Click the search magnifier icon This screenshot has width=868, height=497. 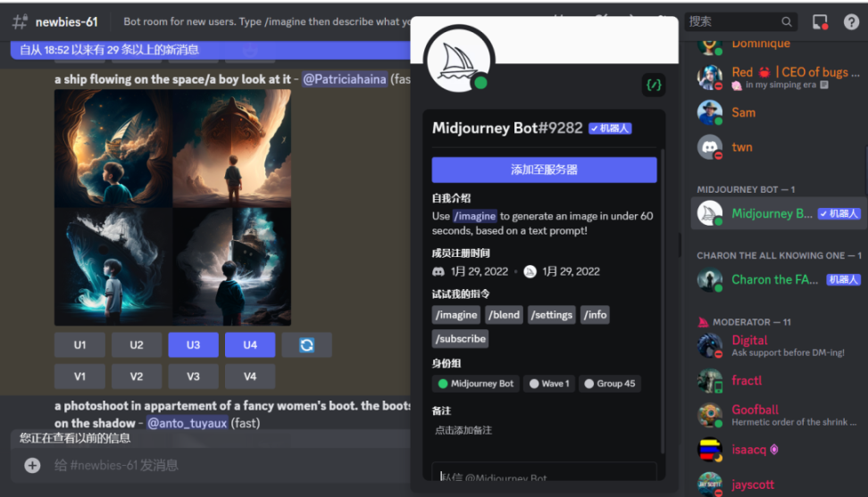point(787,22)
